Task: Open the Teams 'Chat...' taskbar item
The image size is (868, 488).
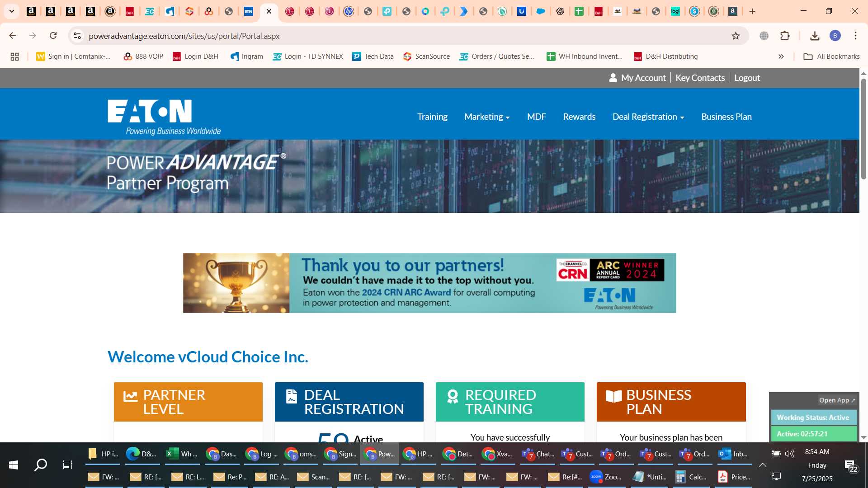Action: click(538, 454)
